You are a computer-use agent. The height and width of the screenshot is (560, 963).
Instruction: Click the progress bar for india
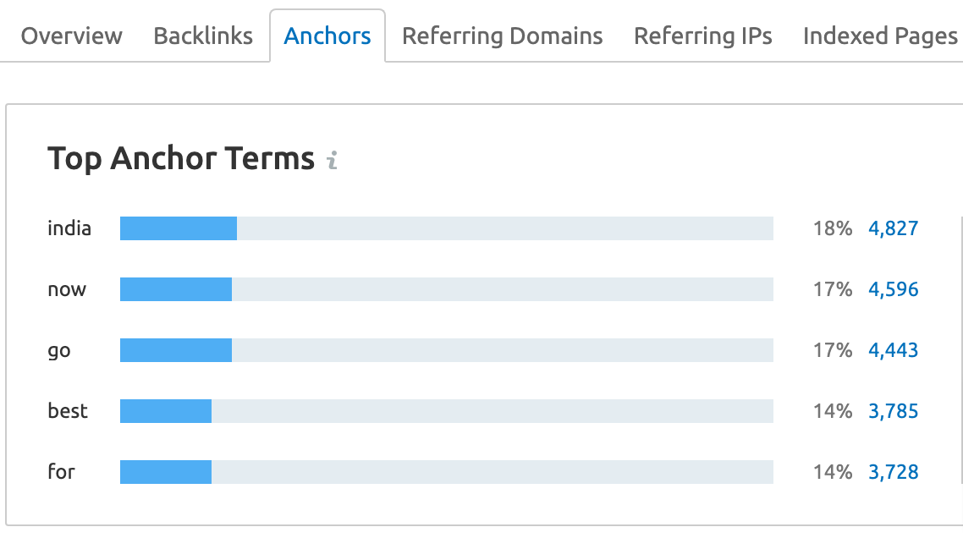(x=447, y=228)
